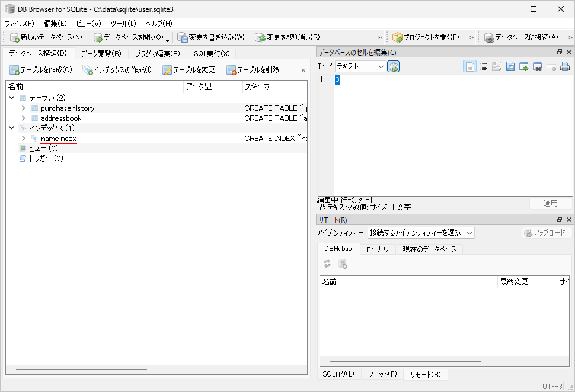Switch to the データ閲覧(B) tab

pos(101,53)
